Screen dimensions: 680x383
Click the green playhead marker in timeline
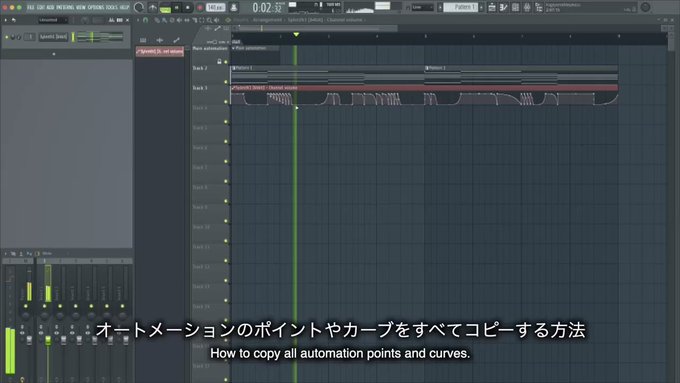point(296,34)
